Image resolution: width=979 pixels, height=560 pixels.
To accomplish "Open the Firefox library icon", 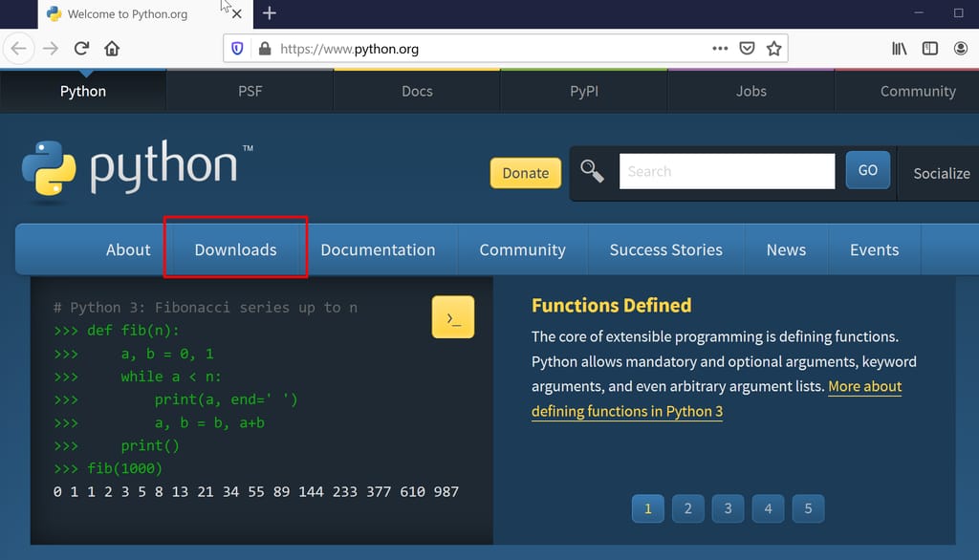I will (x=899, y=48).
